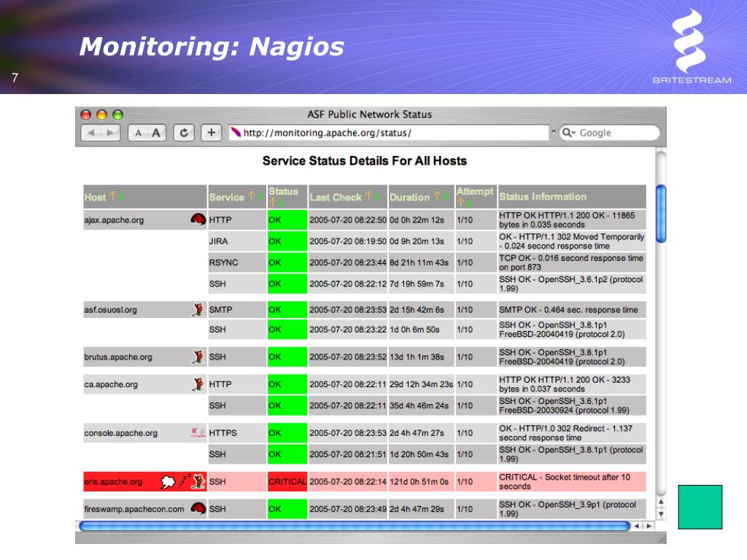Image resolution: width=747 pixels, height=560 pixels.
Task: Open the JIRA service for ajax.apache.org
Action: coord(218,241)
